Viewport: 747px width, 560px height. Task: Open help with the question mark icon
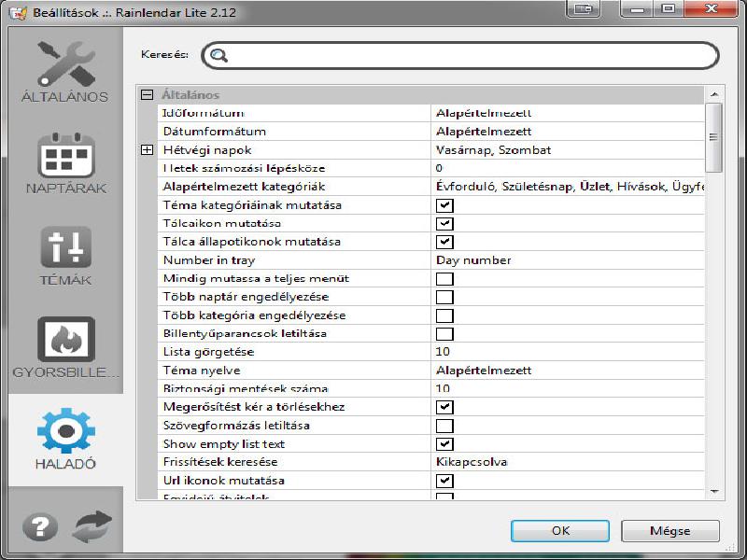(x=40, y=526)
